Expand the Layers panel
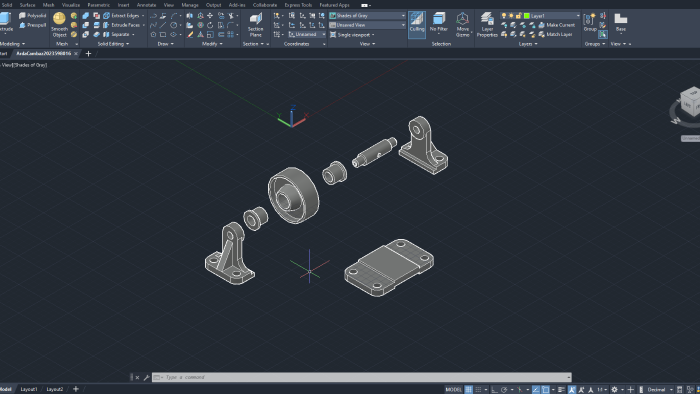This screenshot has height=394, width=700. click(528, 44)
